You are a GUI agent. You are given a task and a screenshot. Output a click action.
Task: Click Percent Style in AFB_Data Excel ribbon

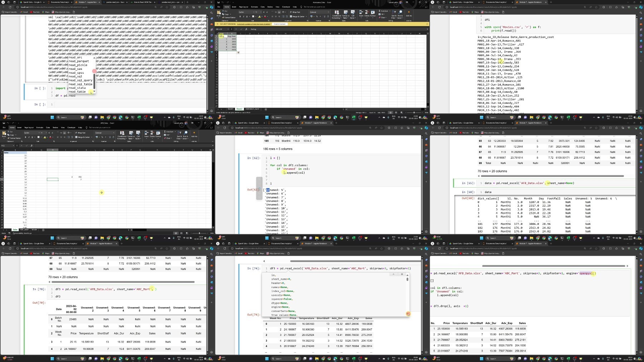(102, 137)
